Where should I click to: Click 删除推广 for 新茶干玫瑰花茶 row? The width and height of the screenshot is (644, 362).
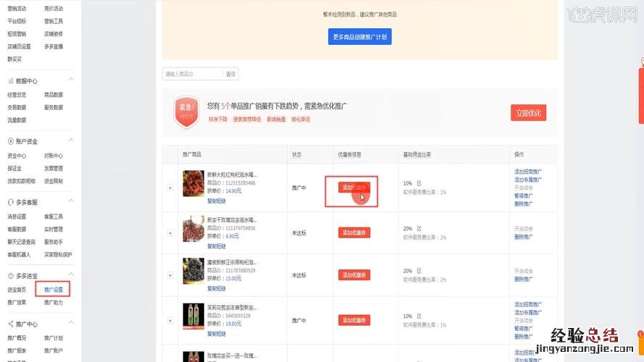(523, 237)
